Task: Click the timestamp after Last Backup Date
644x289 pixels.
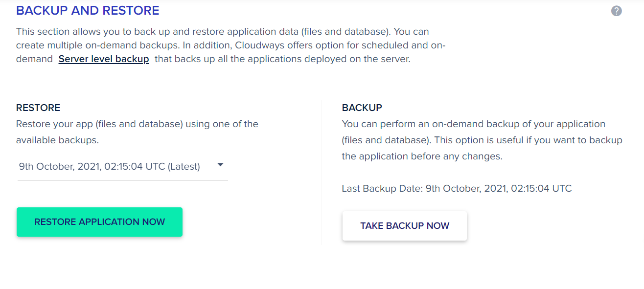Action: [x=499, y=188]
